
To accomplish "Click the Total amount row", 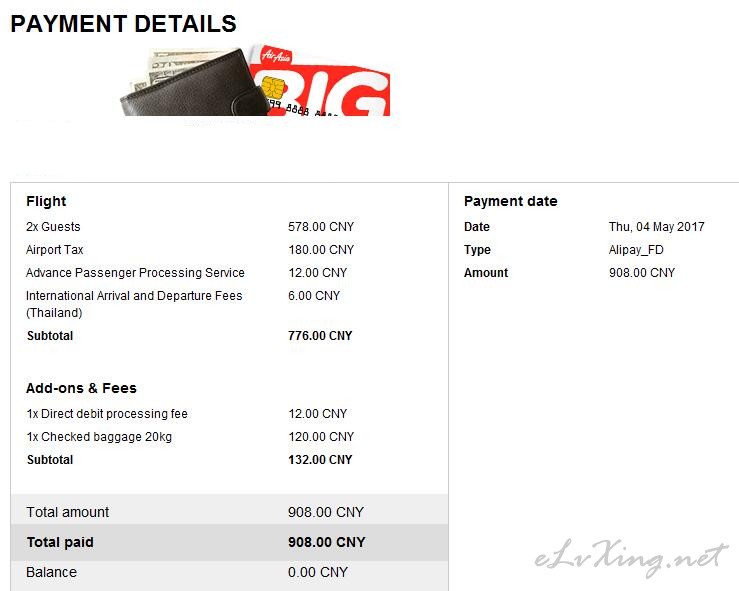I will [68, 512].
